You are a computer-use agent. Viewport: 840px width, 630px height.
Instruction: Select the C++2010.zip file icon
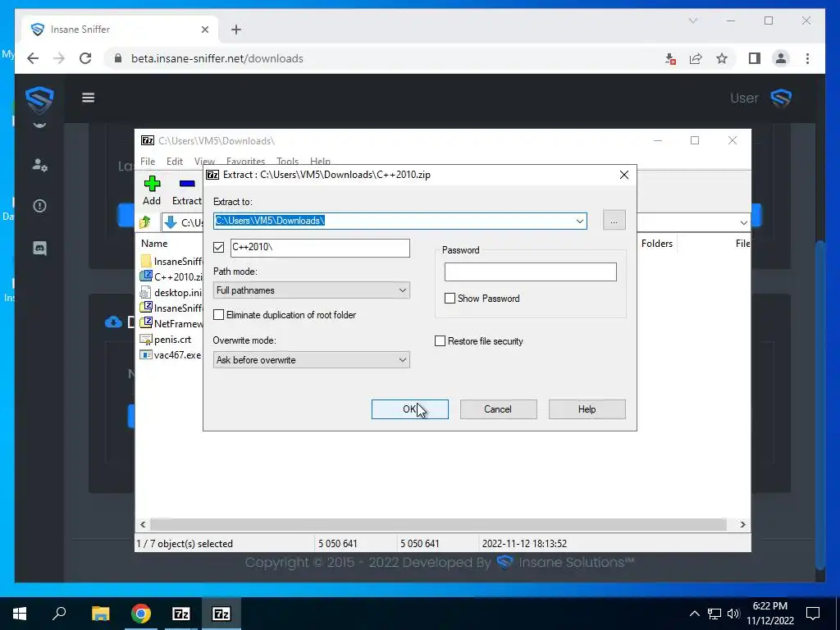tap(146, 276)
